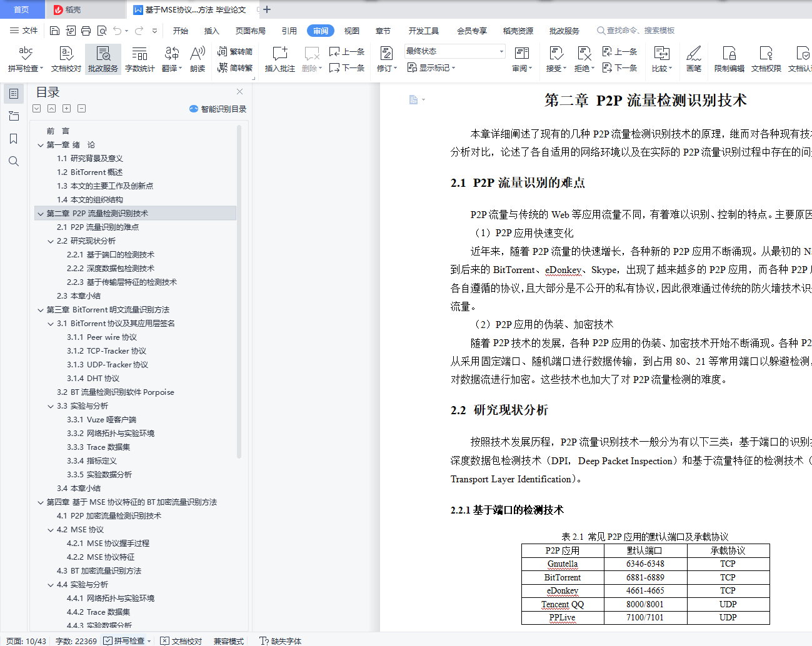The height and width of the screenshot is (646, 812).
Task: Go to 上一条 change beside 拒绝
Action: point(619,51)
